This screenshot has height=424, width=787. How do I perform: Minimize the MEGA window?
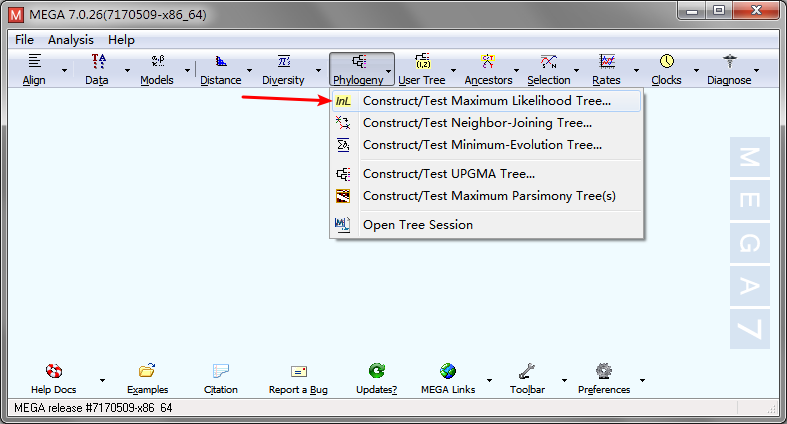693,11
